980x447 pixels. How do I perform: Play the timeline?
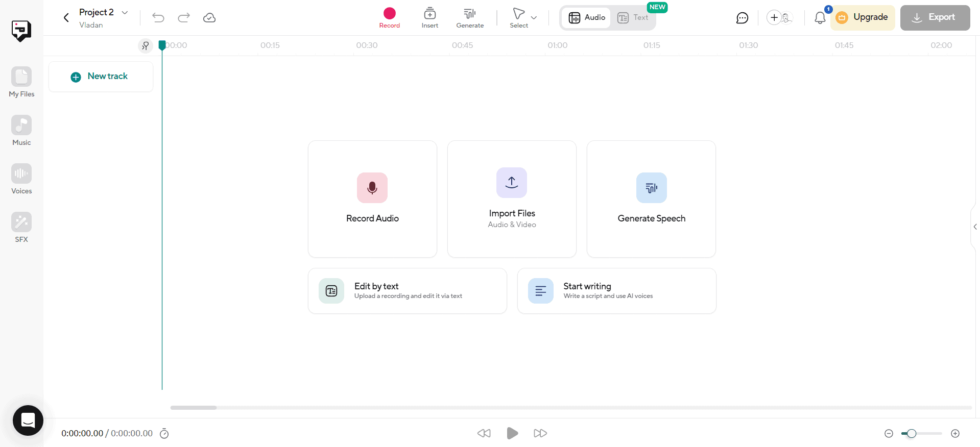[512, 433]
